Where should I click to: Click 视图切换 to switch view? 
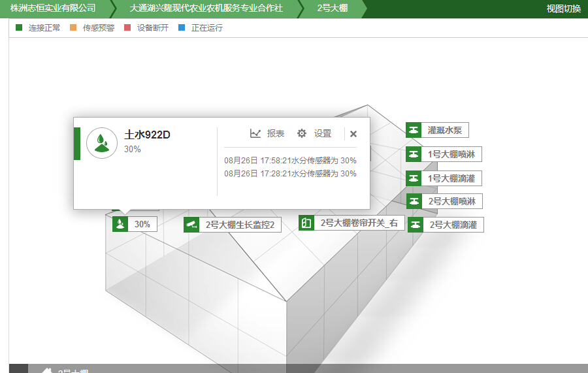[563, 8]
